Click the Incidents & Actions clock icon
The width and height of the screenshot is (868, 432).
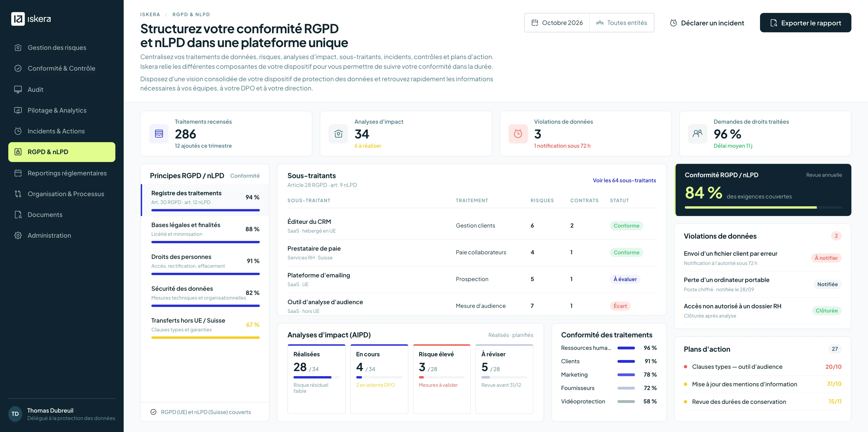18,131
